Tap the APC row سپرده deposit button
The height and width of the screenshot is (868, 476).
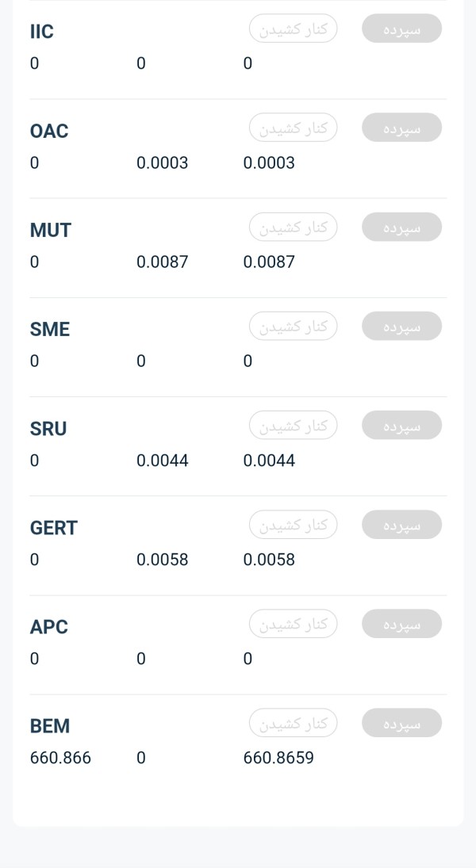pos(401,624)
